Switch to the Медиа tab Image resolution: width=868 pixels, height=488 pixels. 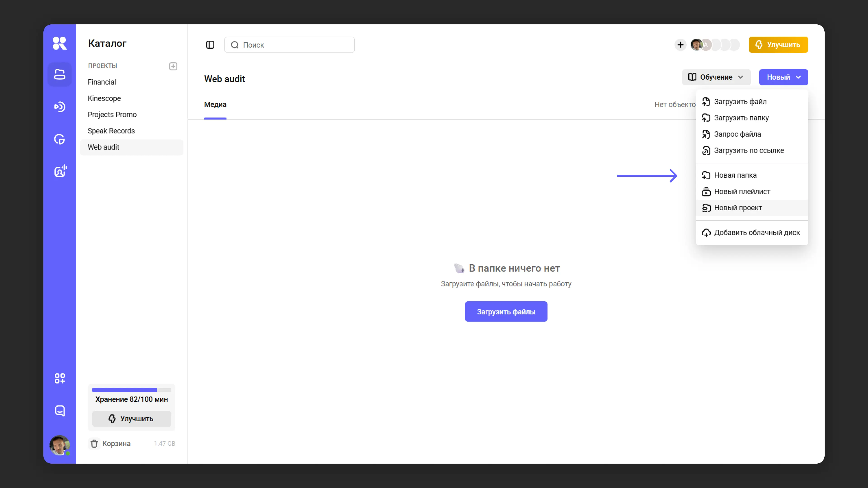point(215,105)
